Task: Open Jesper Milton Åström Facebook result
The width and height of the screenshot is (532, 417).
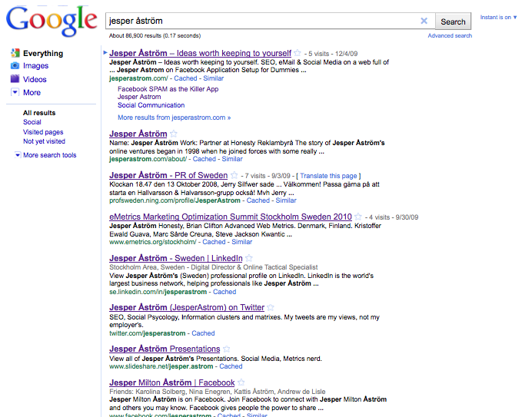Action: (171, 382)
